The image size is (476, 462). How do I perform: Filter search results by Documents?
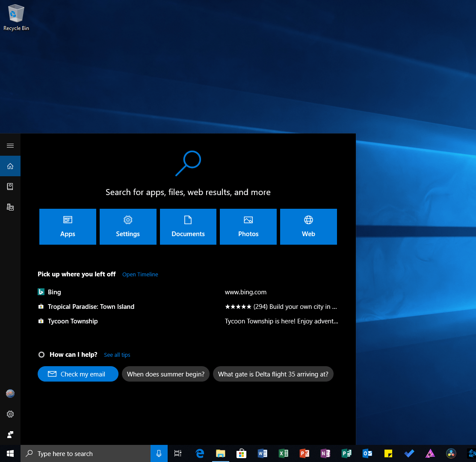(x=188, y=227)
